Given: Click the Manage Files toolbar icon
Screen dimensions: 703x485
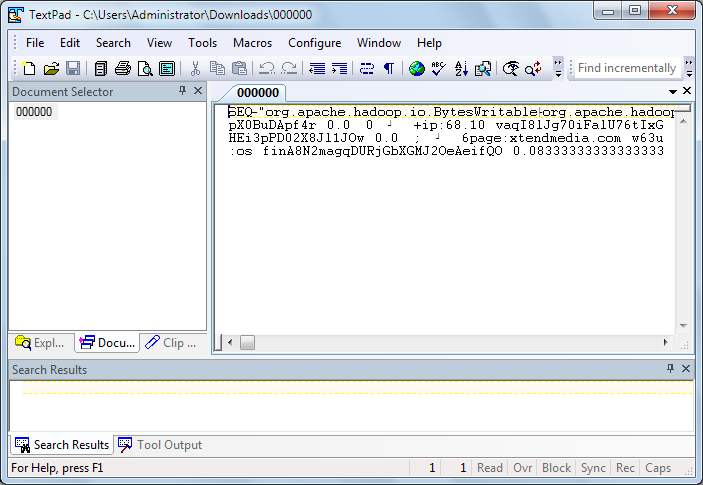Looking at the screenshot, I should pos(101,68).
